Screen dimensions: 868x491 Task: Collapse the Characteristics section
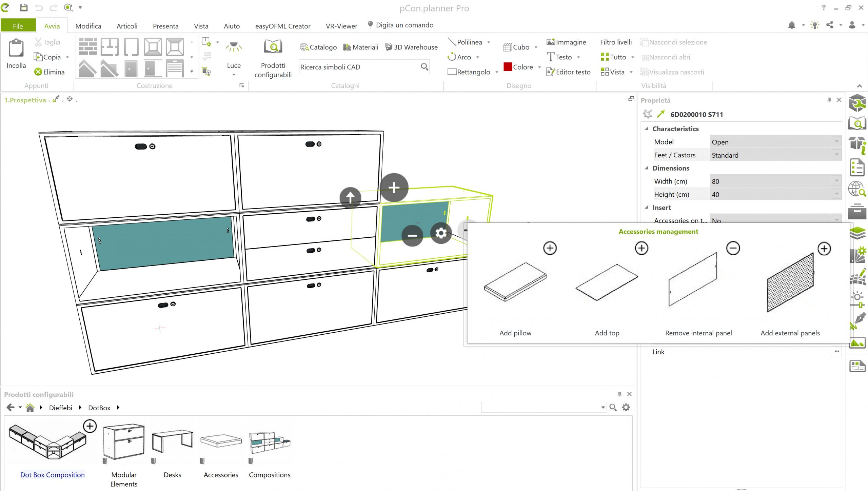point(647,129)
